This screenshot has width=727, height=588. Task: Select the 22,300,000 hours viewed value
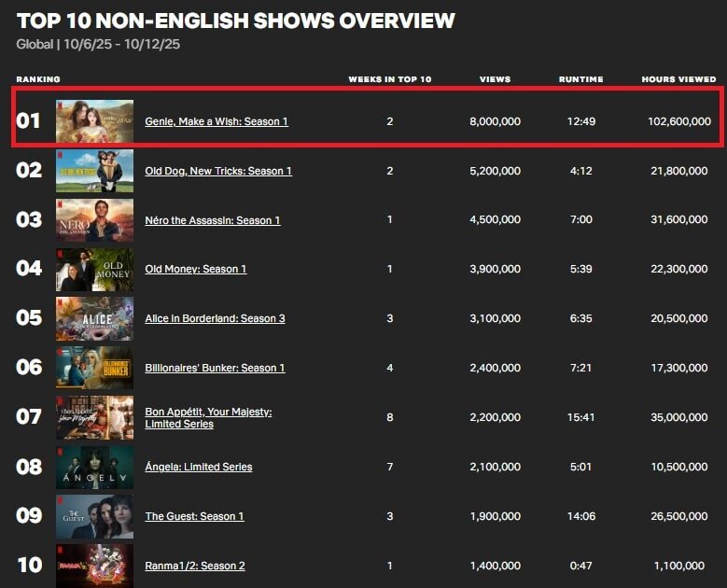tap(679, 269)
